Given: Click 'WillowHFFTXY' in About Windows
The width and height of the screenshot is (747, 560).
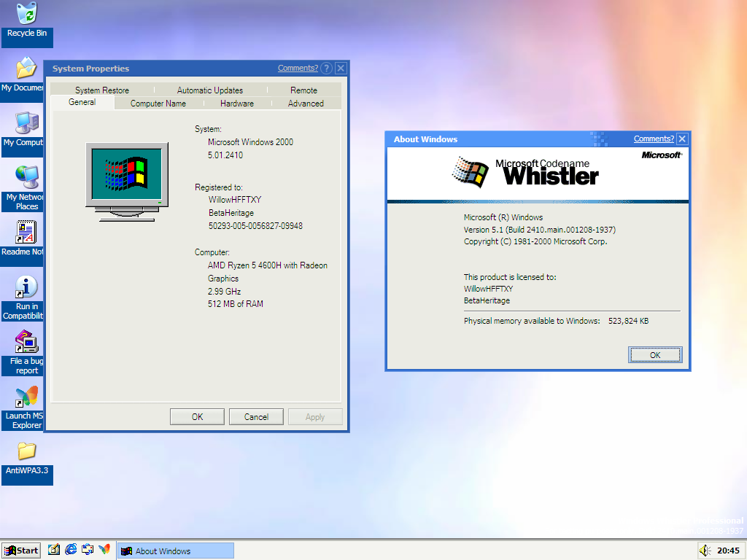Looking at the screenshot, I should [488, 289].
